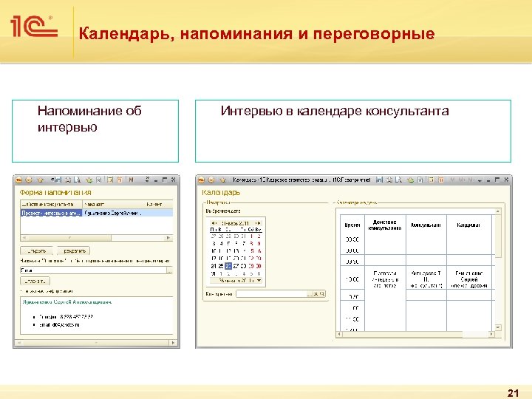Viewport: 532px width, 399px height.
Task: Select day 27 in the date picker
Action: (x=236, y=266)
